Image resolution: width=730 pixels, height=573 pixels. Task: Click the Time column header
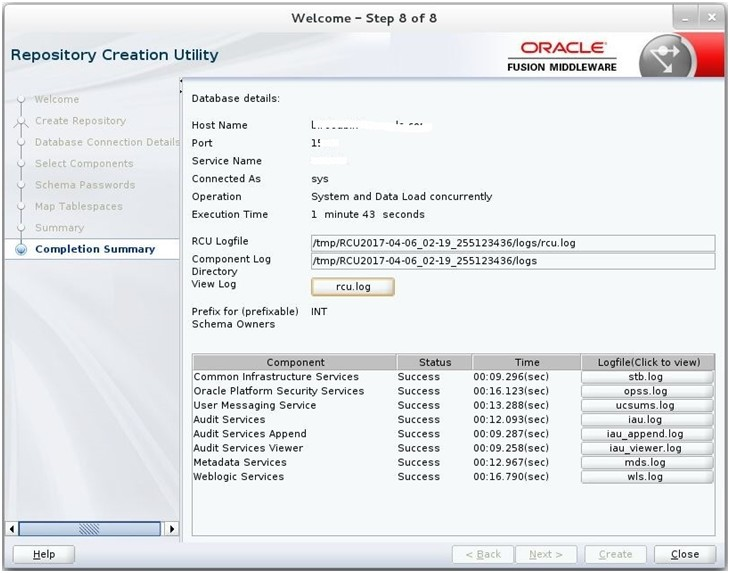(527, 362)
